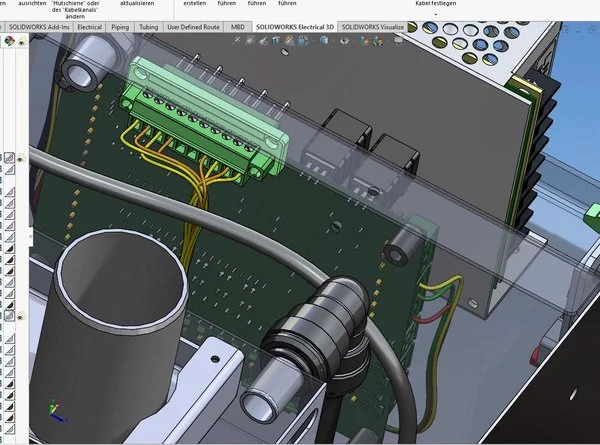Viewport: 600px width, 445px height.
Task: Toggle the lowest eye icon in the left panel
Action: click(x=21, y=316)
